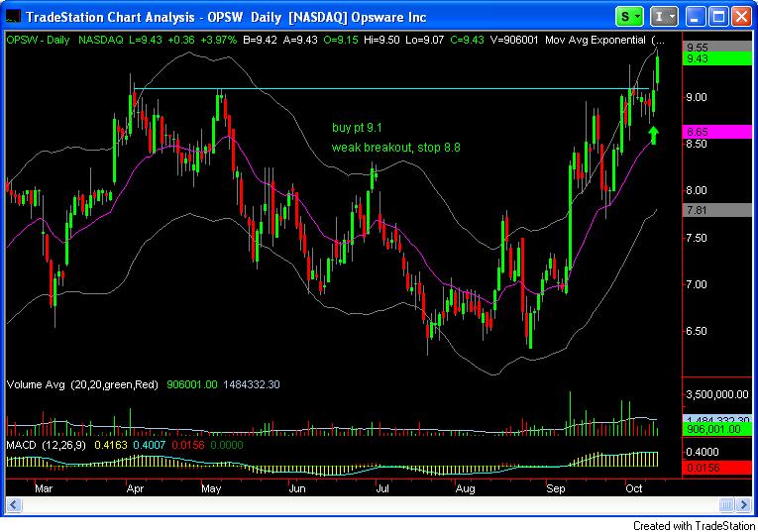The width and height of the screenshot is (758, 532).
Task: Click the 'Hi=9.50' high price readout
Action: [x=381, y=40]
